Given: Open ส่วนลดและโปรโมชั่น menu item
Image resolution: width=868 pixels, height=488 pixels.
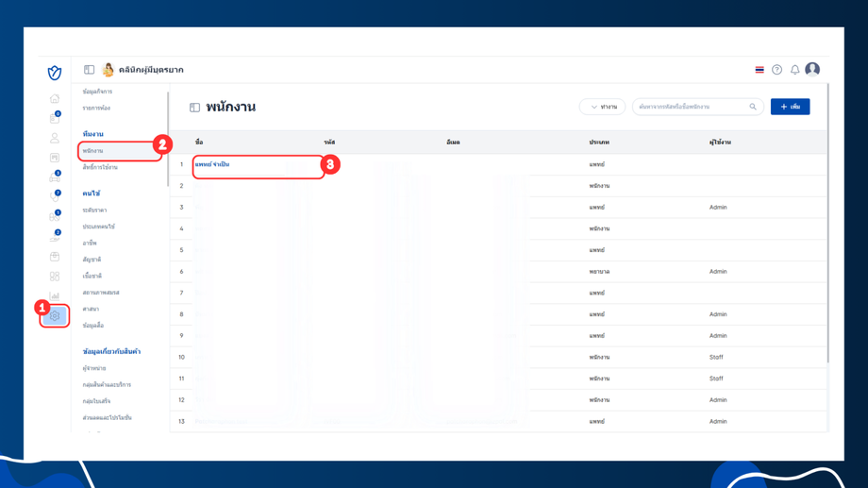Looking at the screenshot, I should (x=107, y=417).
